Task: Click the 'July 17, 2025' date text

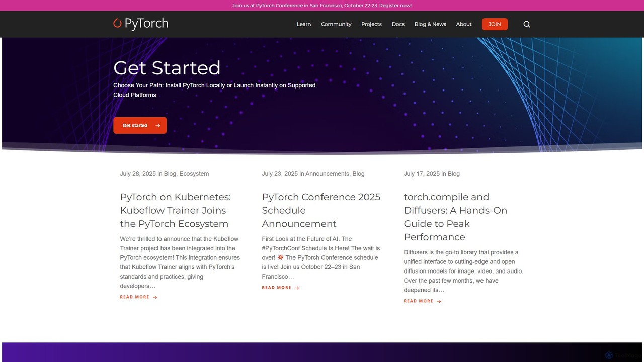Action: point(422,174)
